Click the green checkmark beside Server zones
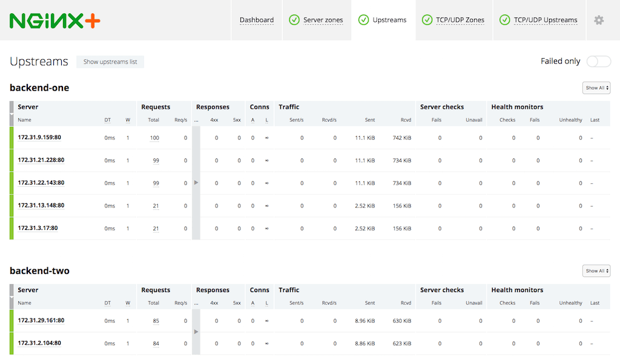This screenshot has height=364, width=620. (x=294, y=19)
